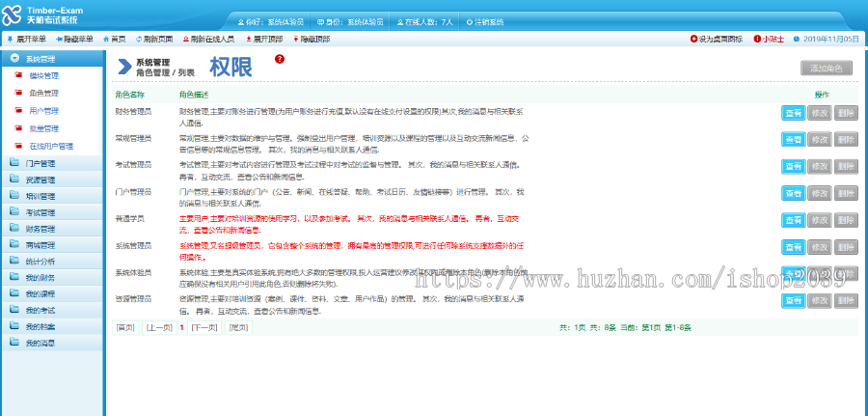The image size is (868, 416).
Task: Go to 首页 via toolbar home icon
Action: coord(114,40)
